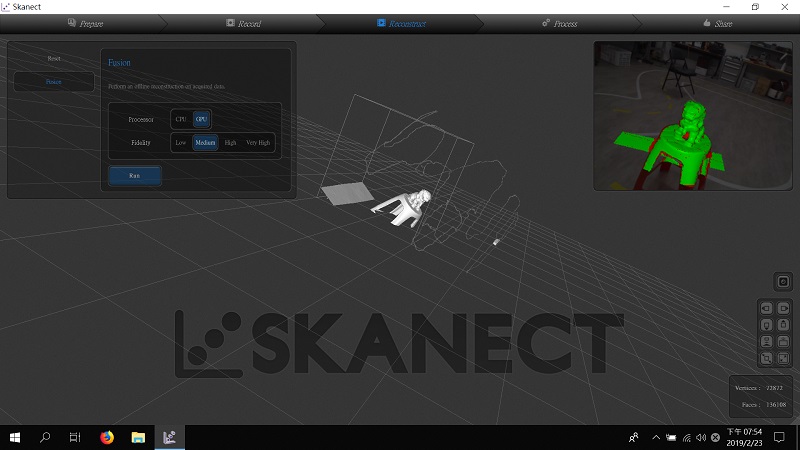Click the Processor label

point(141,119)
